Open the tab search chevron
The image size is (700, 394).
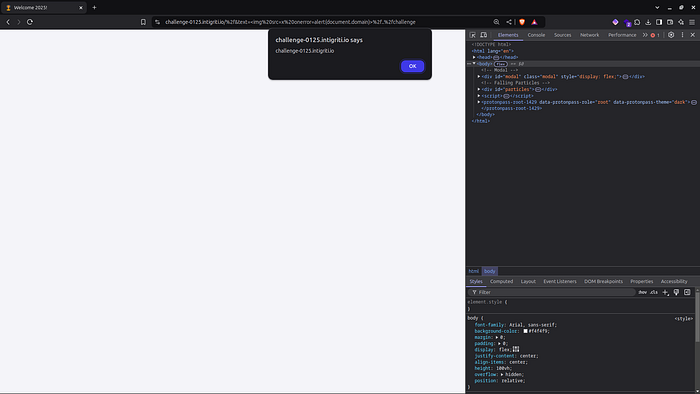coord(657,8)
